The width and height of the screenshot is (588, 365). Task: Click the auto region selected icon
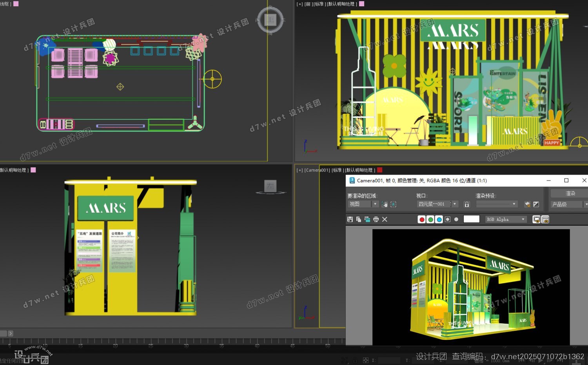[x=393, y=204]
